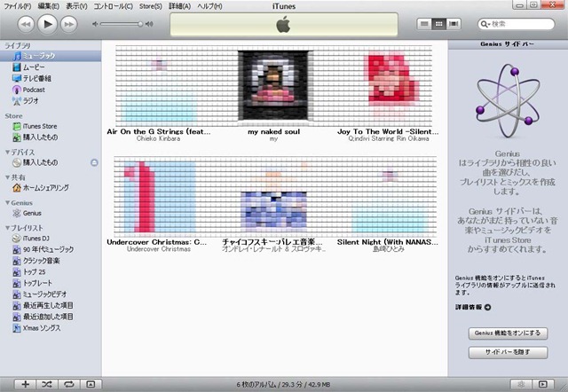Click the mute speaker icon left of volume
568x392 pixels.
95,24
